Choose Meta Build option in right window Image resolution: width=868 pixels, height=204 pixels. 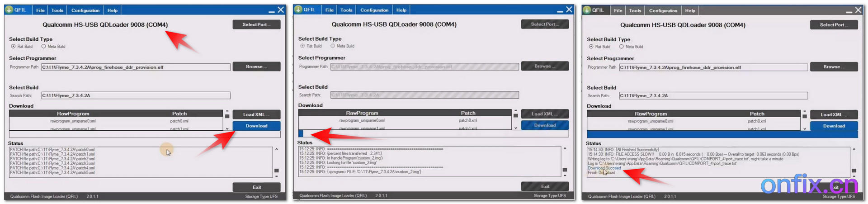(x=622, y=47)
